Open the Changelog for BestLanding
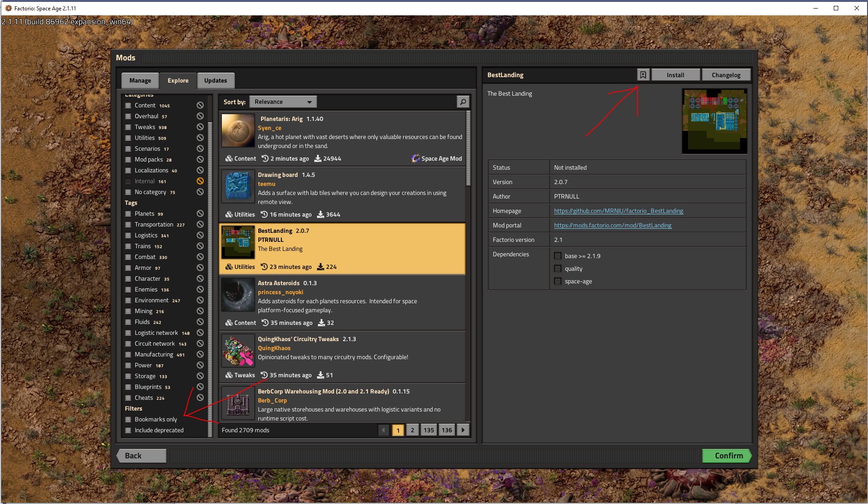The image size is (868, 504). click(726, 75)
